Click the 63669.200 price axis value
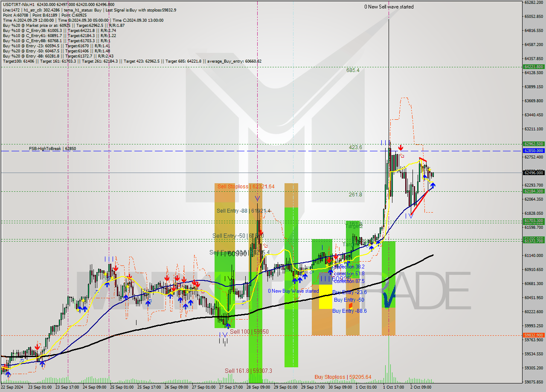 coord(534,101)
